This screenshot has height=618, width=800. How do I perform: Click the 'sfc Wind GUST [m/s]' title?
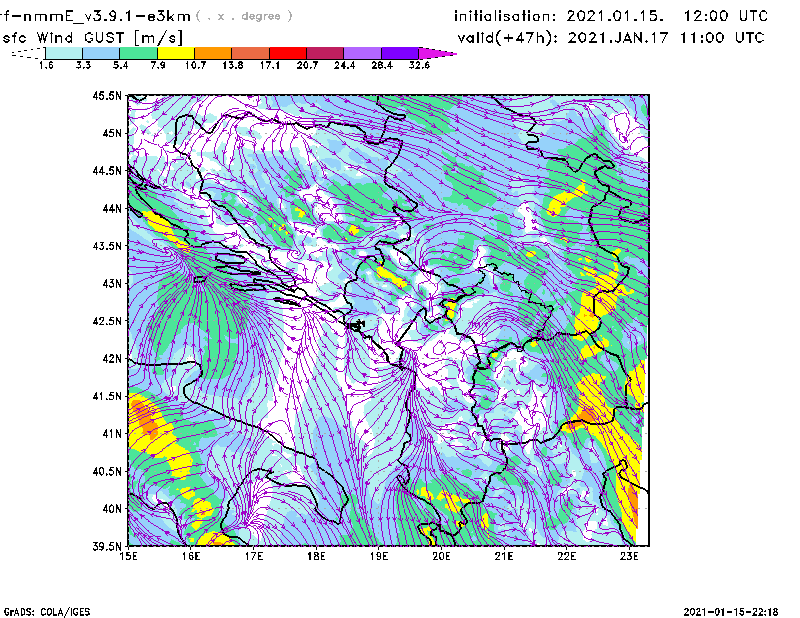coord(92,38)
